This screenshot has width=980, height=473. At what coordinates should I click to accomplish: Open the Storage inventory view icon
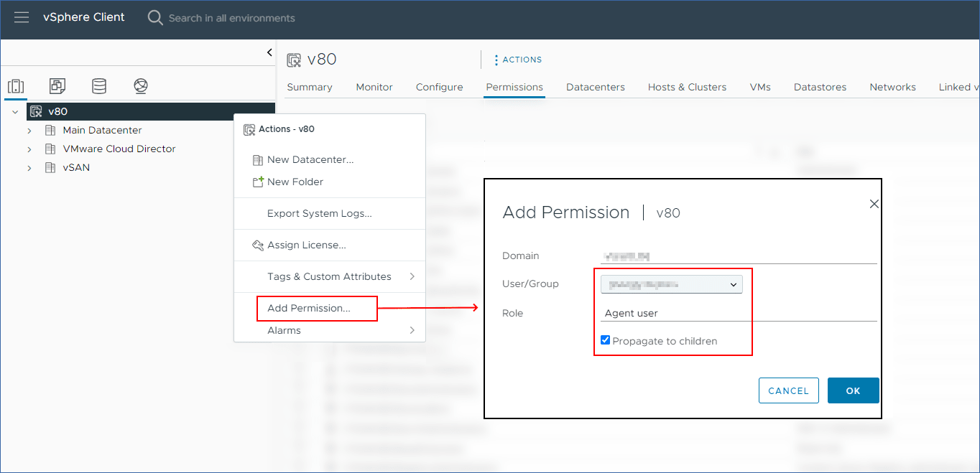coord(99,87)
